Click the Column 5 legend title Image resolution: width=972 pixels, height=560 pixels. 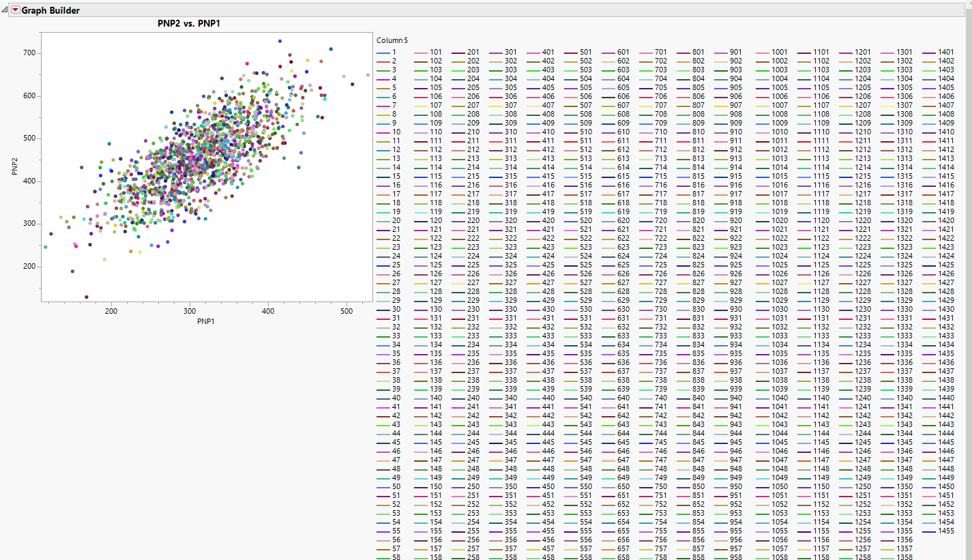(x=392, y=40)
